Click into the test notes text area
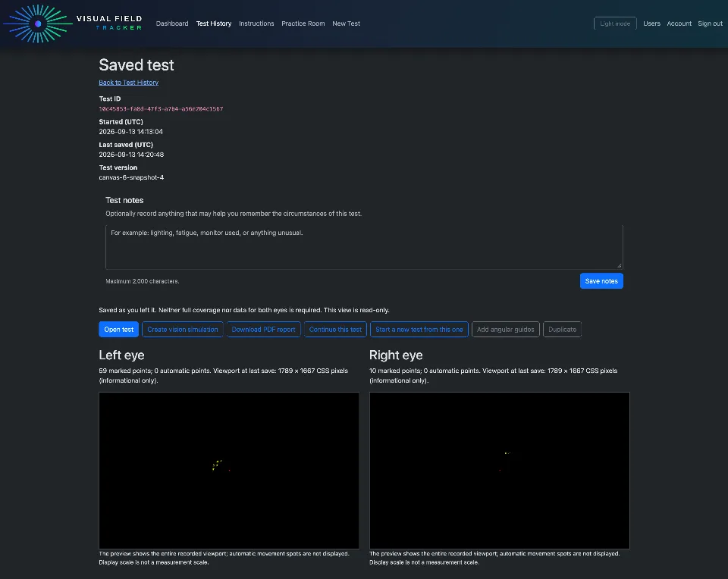Image resolution: width=728 pixels, height=579 pixels. 364,247
